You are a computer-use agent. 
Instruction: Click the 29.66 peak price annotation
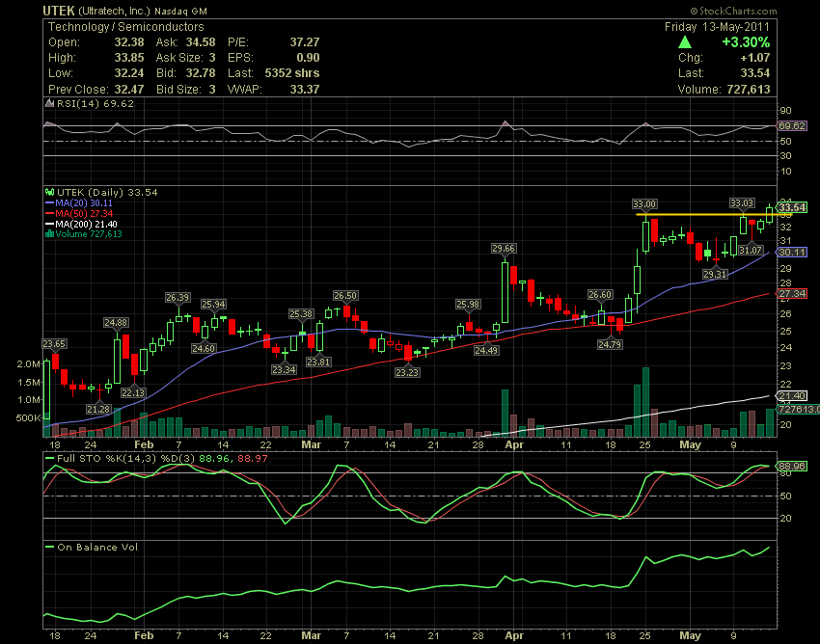504,249
